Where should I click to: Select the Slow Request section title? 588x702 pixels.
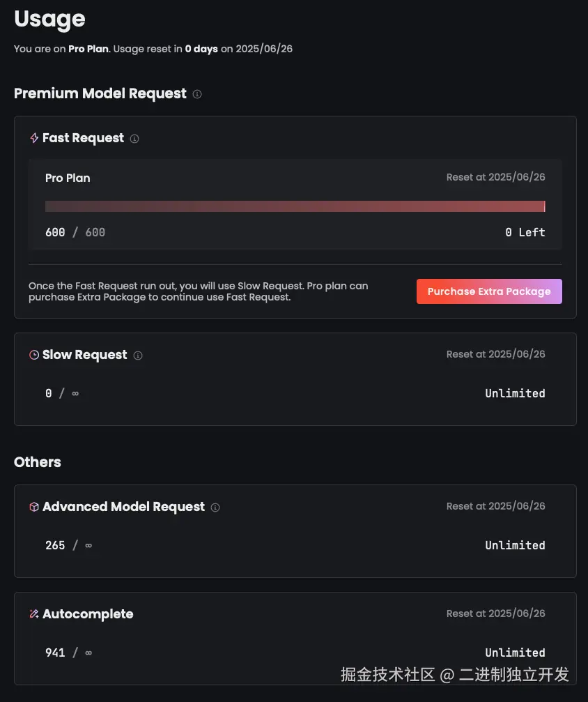click(84, 355)
